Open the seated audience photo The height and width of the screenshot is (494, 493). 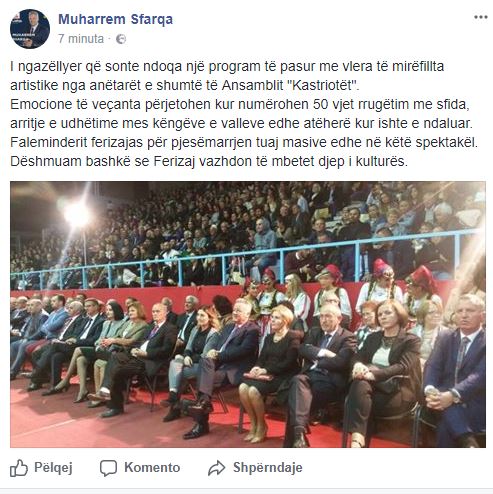pos(248,314)
